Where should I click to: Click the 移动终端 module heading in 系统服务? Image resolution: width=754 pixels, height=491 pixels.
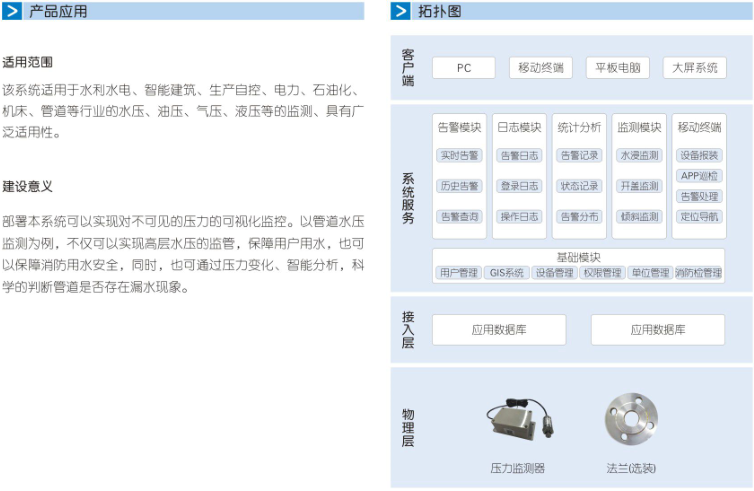pos(699,127)
